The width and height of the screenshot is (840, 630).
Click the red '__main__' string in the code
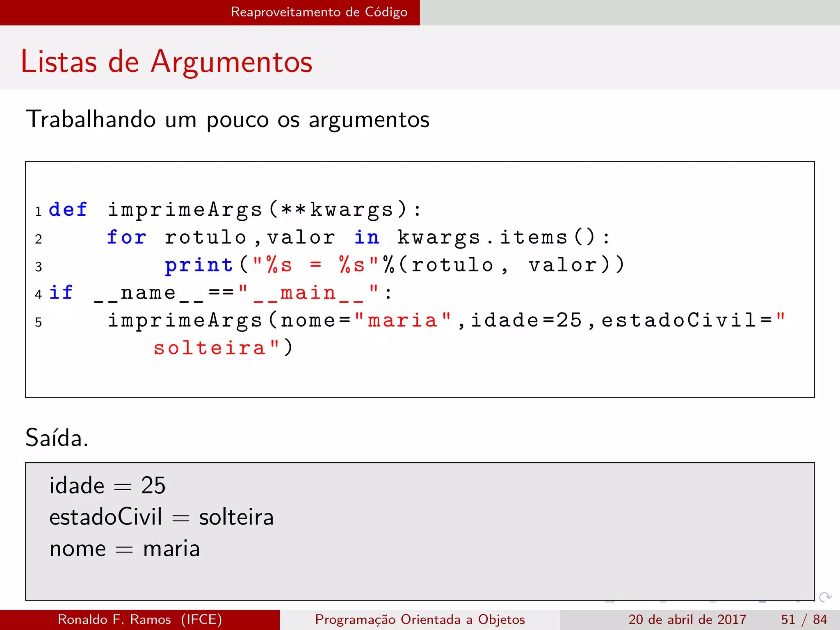tap(308, 294)
